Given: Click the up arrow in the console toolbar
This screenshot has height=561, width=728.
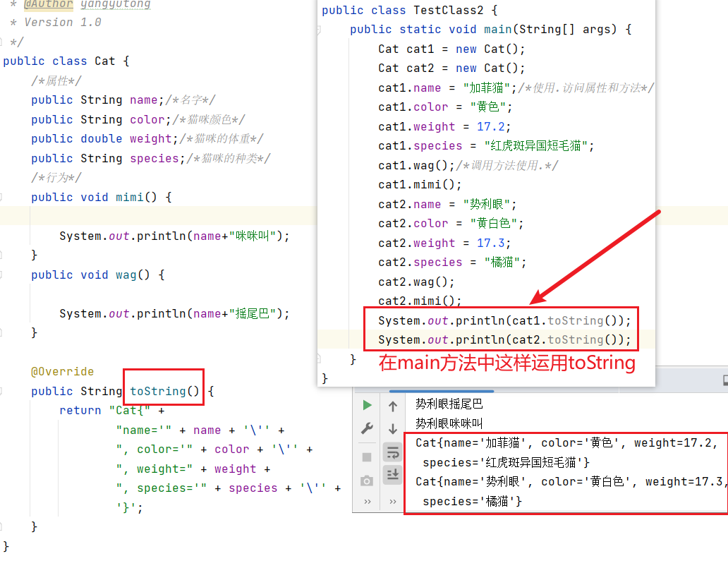Looking at the screenshot, I should point(393,406).
